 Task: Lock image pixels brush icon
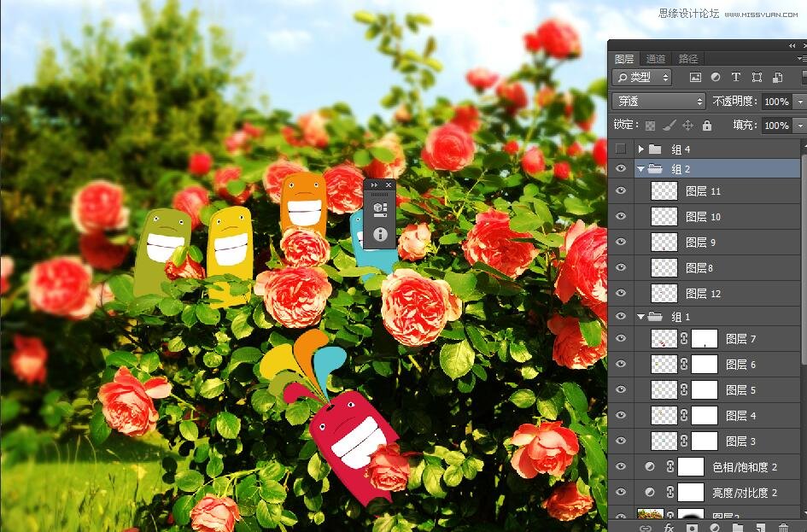pyautogui.click(x=669, y=125)
